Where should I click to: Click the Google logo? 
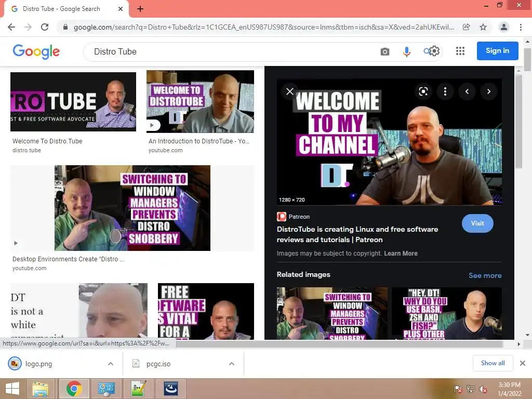coord(36,51)
